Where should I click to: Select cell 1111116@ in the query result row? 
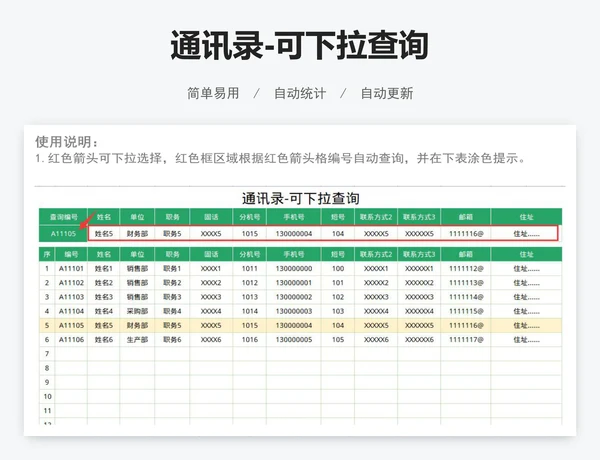[466, 233]
